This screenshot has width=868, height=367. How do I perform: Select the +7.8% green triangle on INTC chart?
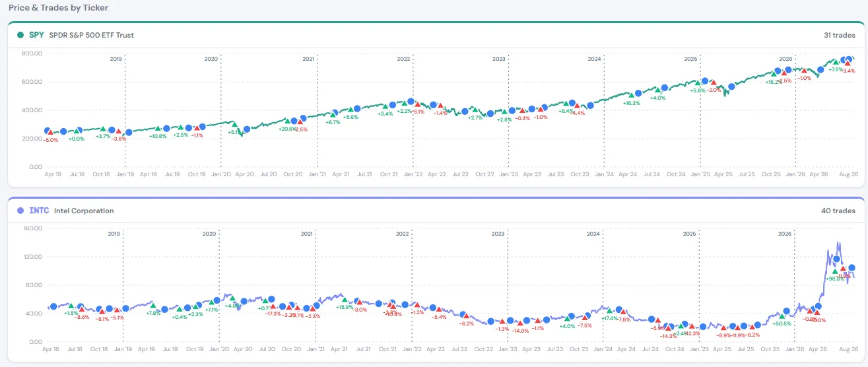153,306
